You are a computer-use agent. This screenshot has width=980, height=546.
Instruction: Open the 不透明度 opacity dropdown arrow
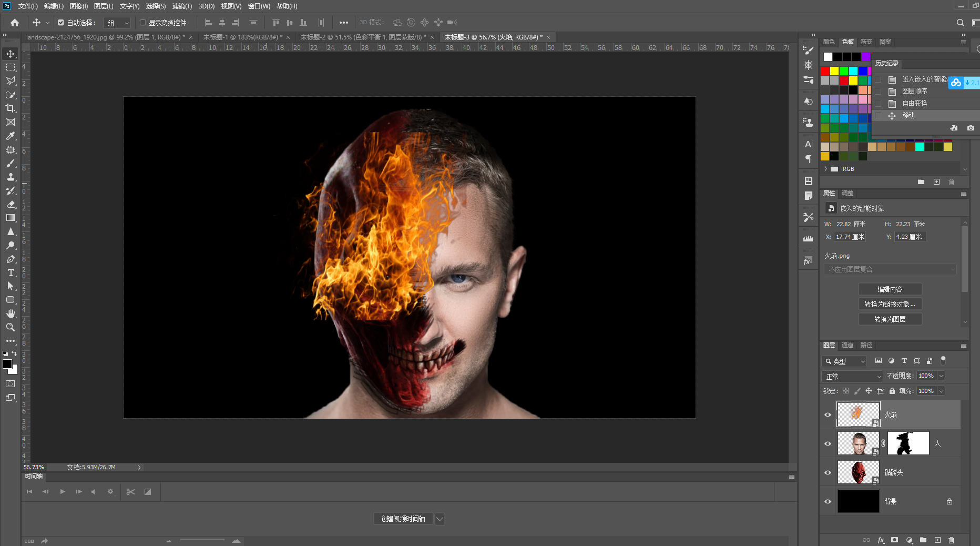pyautogui.click(x=941, y=376)
